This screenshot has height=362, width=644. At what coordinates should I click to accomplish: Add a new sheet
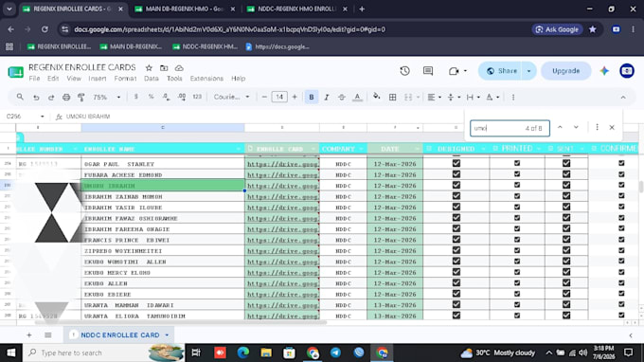click(29, 335)
